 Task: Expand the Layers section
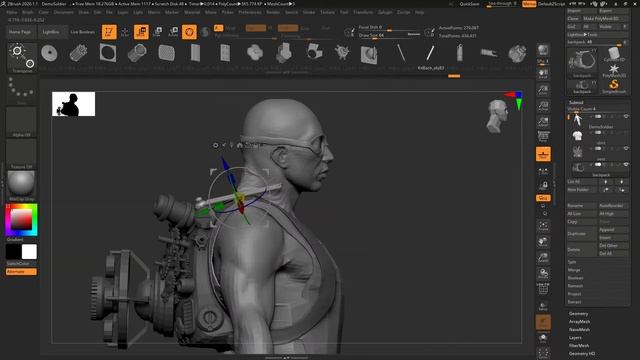tap(575, 338)
